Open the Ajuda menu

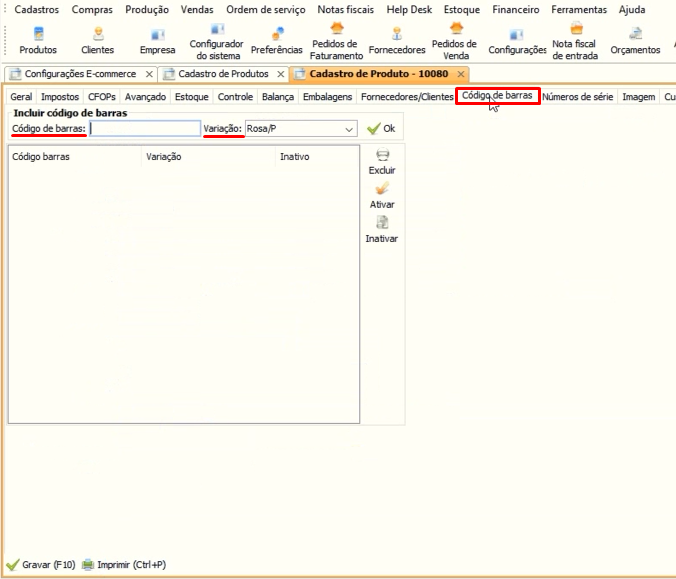point(632,9)
